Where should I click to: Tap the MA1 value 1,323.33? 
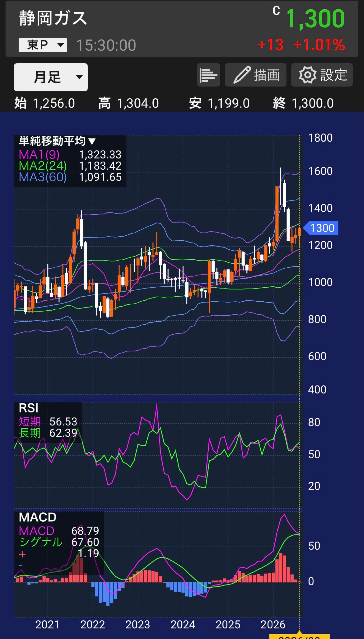[100, 155]
